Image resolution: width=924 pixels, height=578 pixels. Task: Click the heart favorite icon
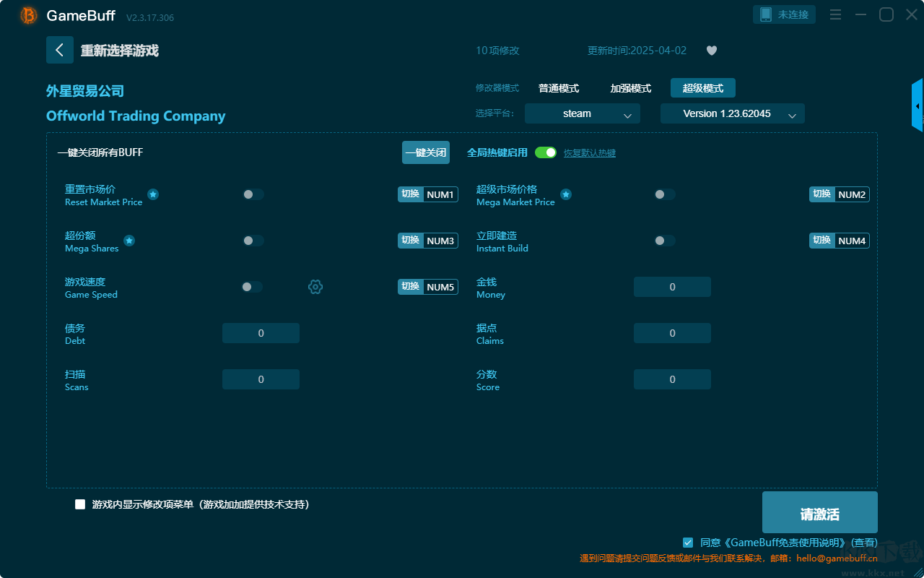click(711, 51)
